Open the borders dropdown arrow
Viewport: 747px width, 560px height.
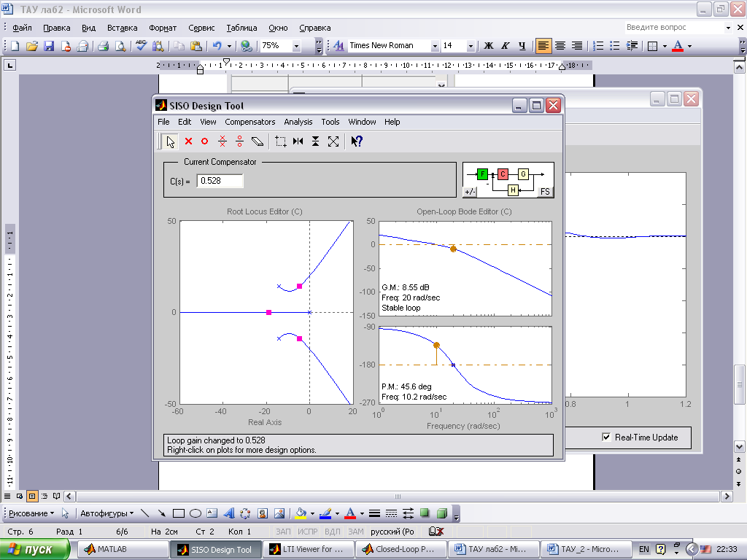pyautogui.click(x=665, y=46)
